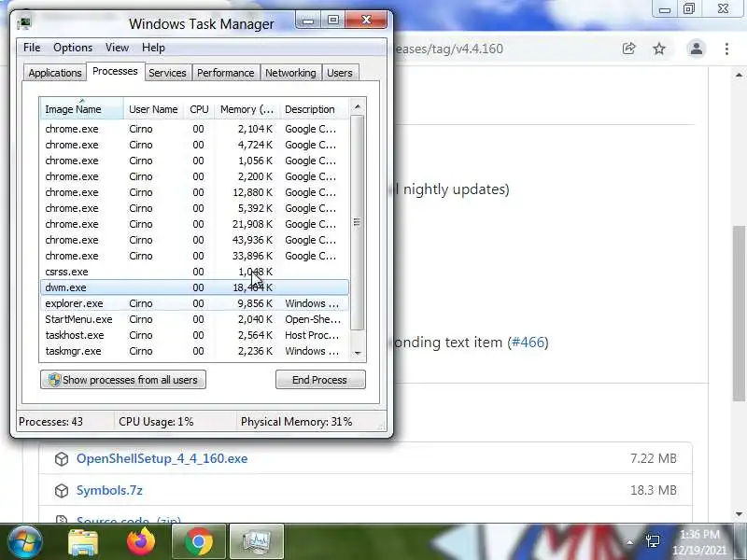Click package icon beside Symbols.7z
Viewport: 747px width, 560px height.
(62, 491)
